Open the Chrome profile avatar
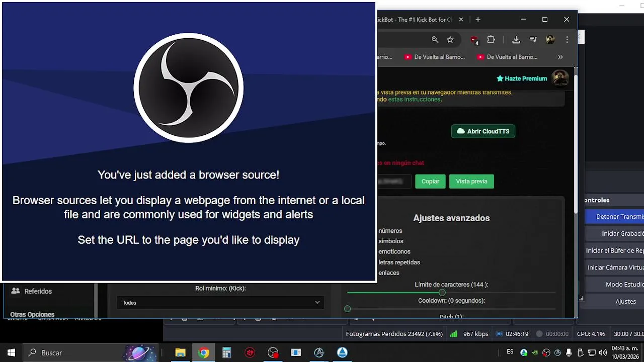 [550, 39]
